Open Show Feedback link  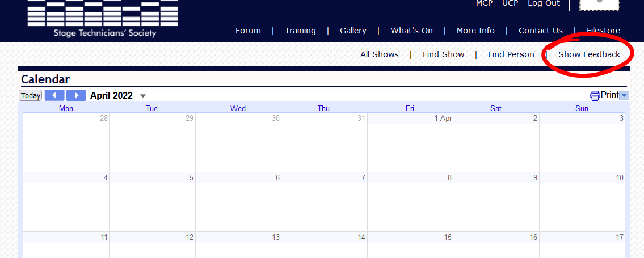(x=589, y=54)
